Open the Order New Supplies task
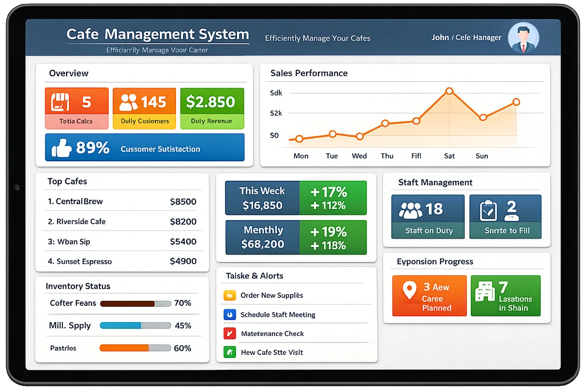 [x=295, y=295]
